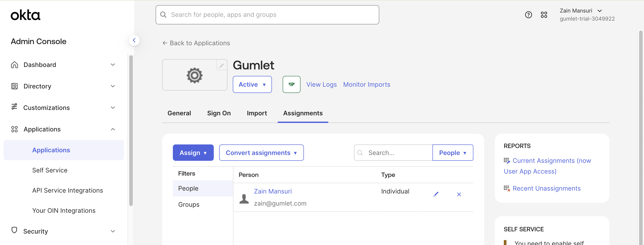Click the zain@gumlet.com email text
Viewport: 644px width, 245px height.
coord(280,203)
